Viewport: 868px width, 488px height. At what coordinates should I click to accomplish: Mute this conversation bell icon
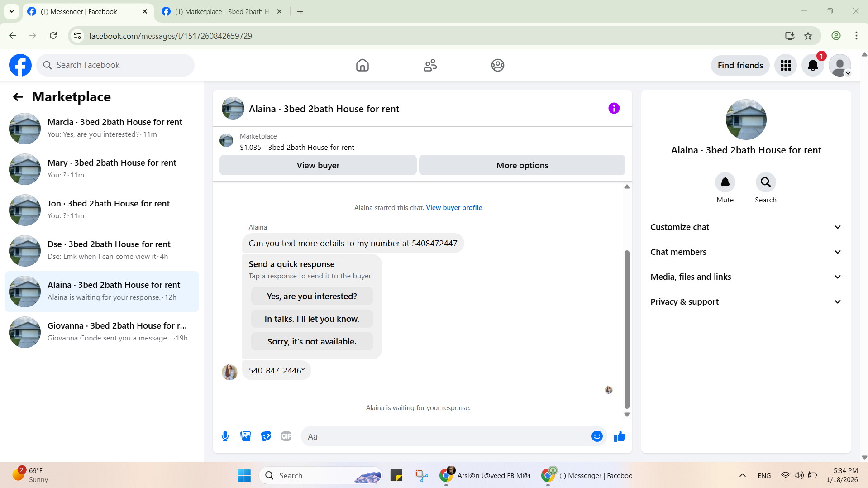click(x=725, y=182)
